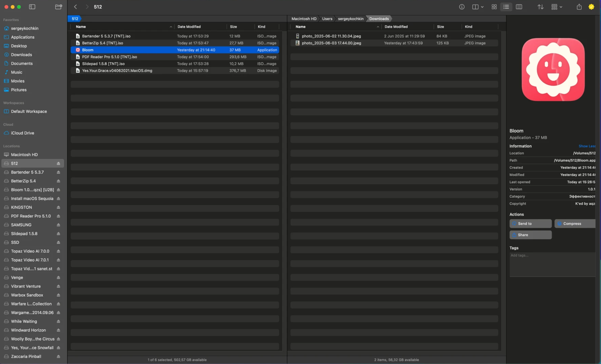Eject the Bartender 5 5.3.7 volume

pyautogui.click(x=59, y=172)
